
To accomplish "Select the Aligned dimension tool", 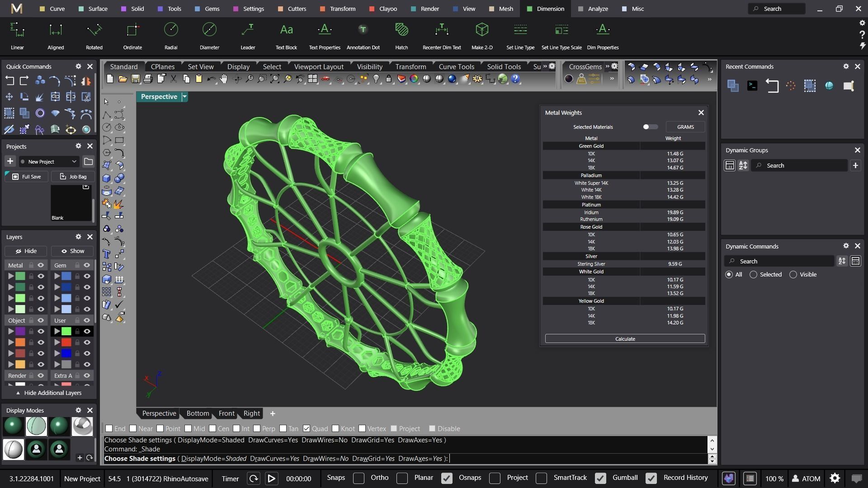I will click(x=56, y=35).
